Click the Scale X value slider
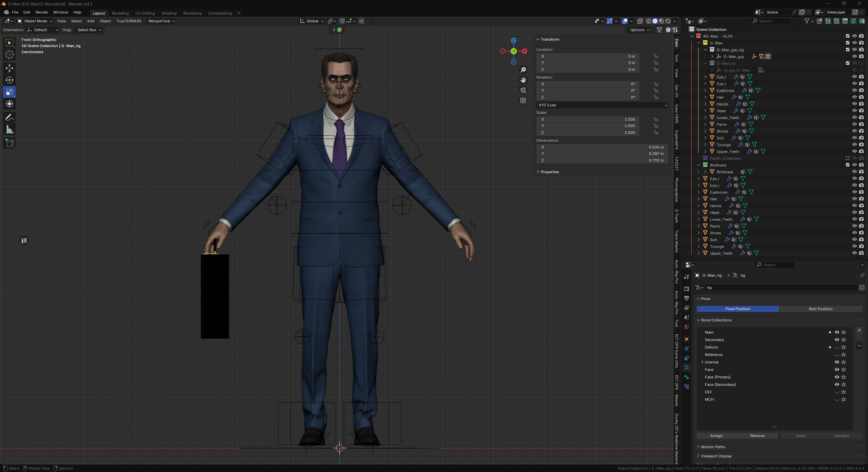868x472 pixels. click(x=588, y=119)
